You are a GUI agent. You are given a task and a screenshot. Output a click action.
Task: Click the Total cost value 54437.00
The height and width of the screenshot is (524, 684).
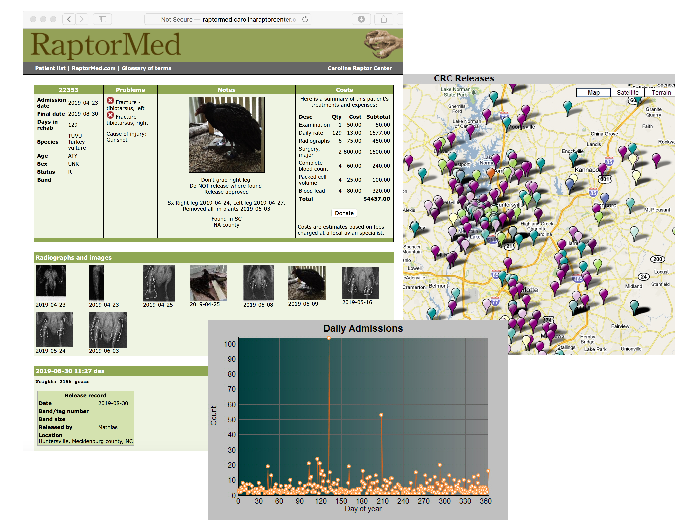[x=377, y=199]
